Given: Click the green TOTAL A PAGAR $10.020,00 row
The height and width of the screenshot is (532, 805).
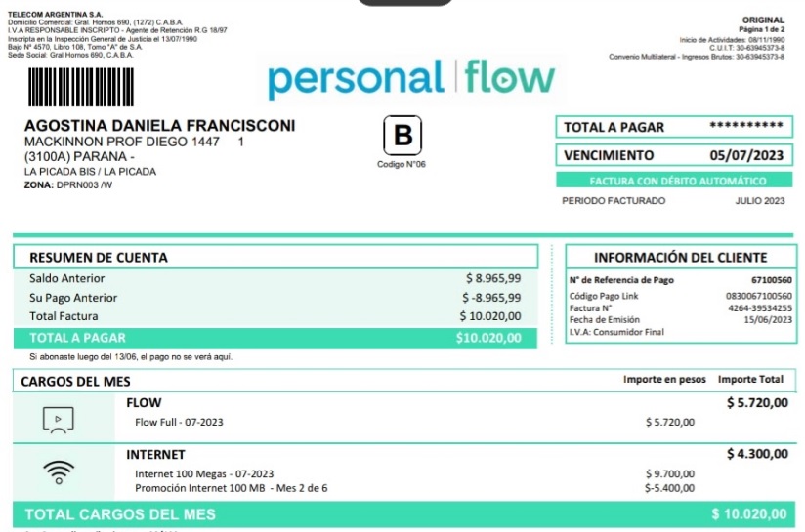Looking at the screenshot, I should 275,338.
